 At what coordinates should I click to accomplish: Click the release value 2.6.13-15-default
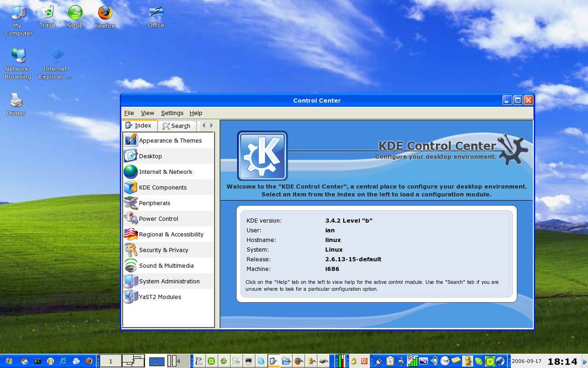[x=353, y=259]
